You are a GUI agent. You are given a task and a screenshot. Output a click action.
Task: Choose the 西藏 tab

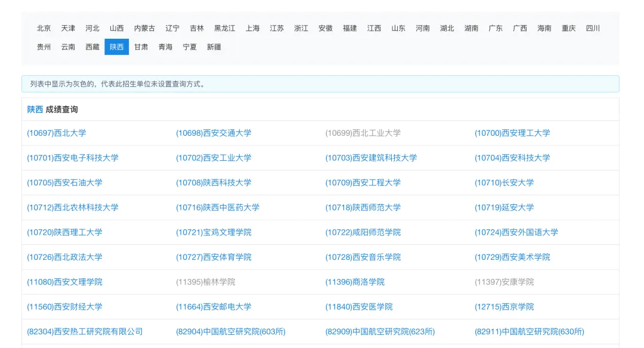click(x=92, y=47)
